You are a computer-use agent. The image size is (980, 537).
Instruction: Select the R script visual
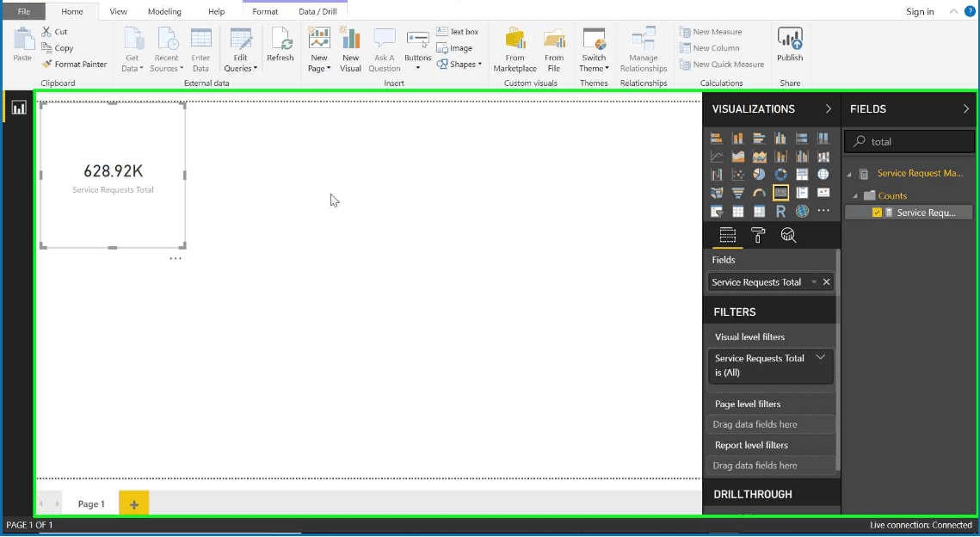[x=780, y=212]
